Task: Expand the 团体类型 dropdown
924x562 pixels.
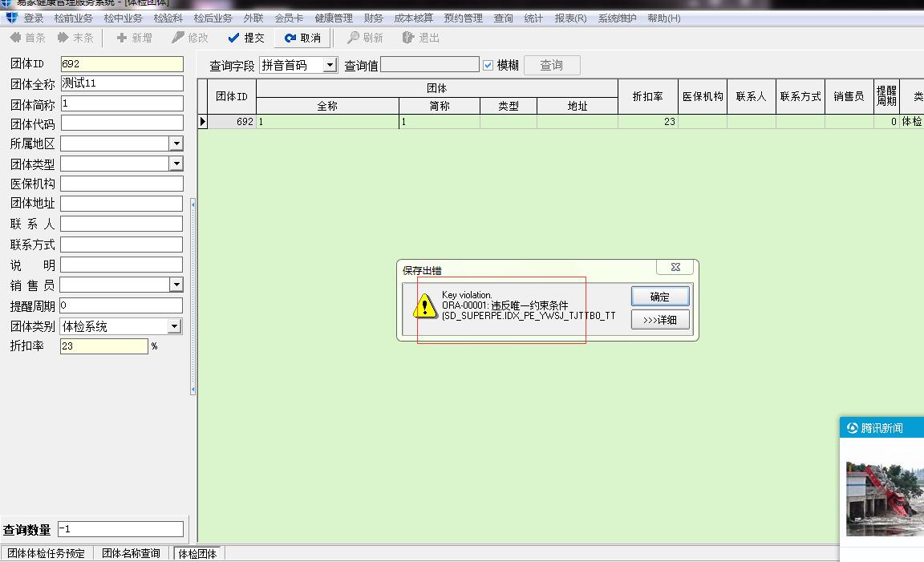Action: (176, 164)
